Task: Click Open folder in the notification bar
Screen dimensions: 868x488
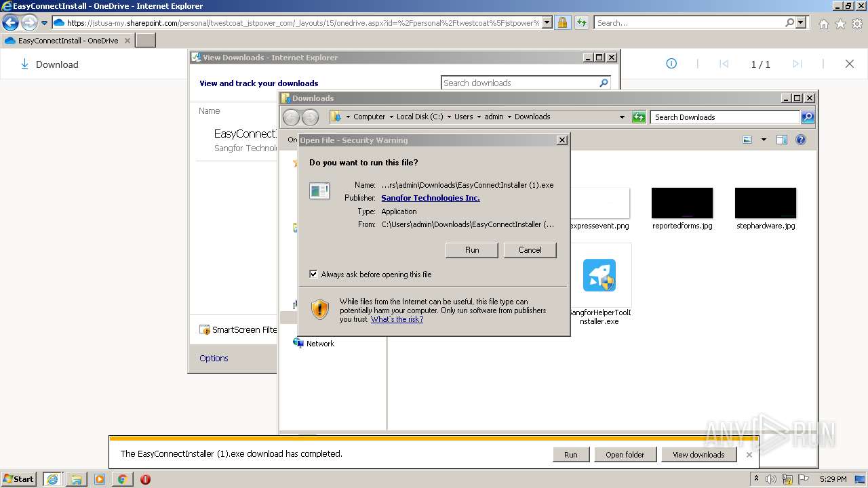Action: tap(625, 455)
